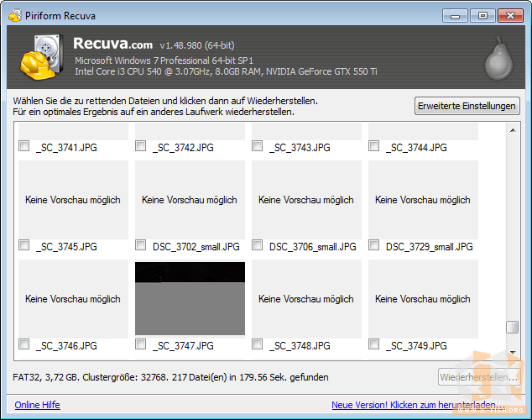Image resolution: width=532 pixels, height=420 pixels.
Task: Check the DSC_3706_small.JPG checkbox
Action: 257,245
